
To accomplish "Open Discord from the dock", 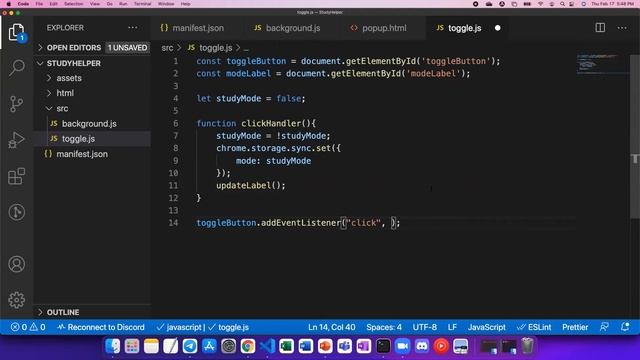I will (x=422, y=346).
